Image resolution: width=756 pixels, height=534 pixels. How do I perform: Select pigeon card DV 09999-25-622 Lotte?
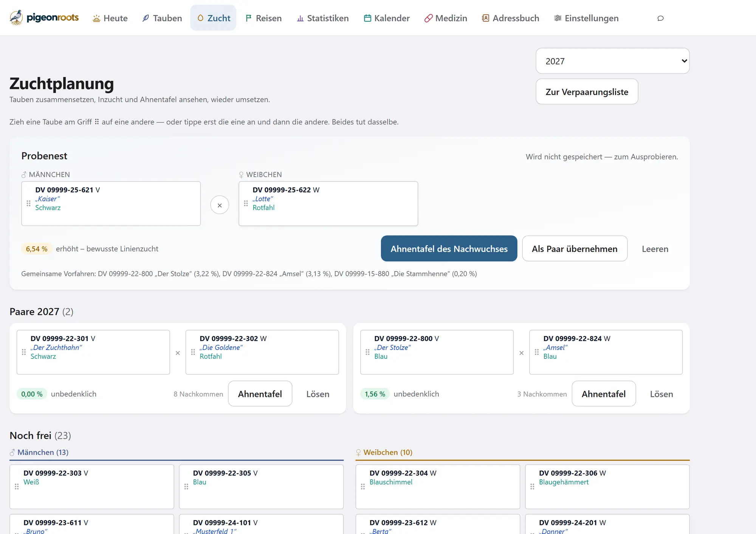pos(328,204)
